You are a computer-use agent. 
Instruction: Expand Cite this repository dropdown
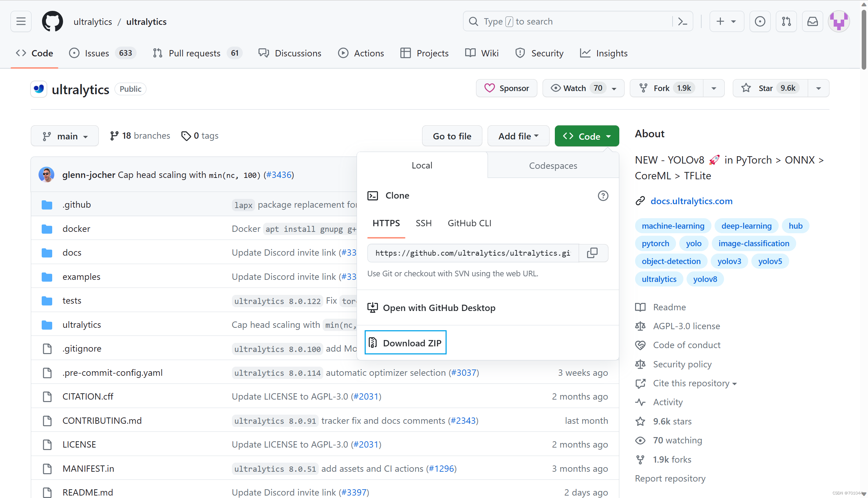[695, 383]
